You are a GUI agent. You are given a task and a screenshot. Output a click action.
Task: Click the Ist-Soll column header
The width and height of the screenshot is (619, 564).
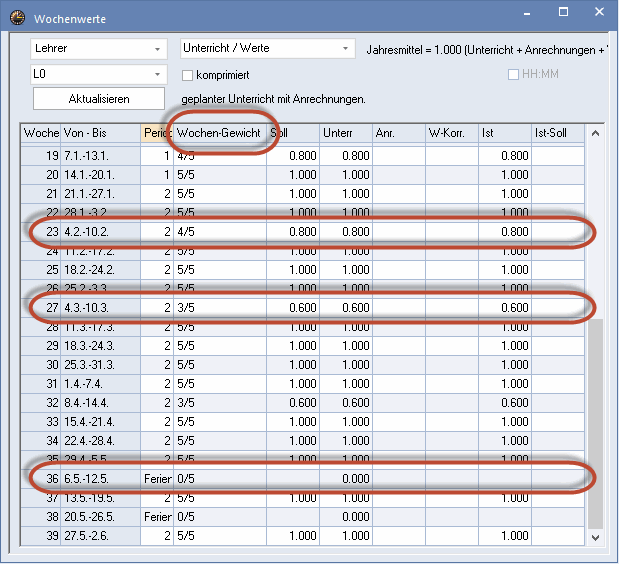pyautogui.click(x=558, y=133)
